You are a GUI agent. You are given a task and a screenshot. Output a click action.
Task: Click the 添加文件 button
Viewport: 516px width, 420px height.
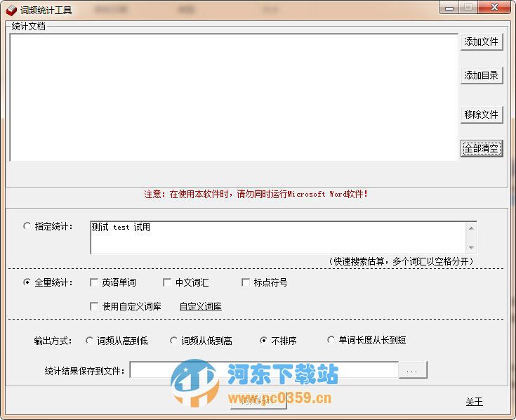pos(482,42)
